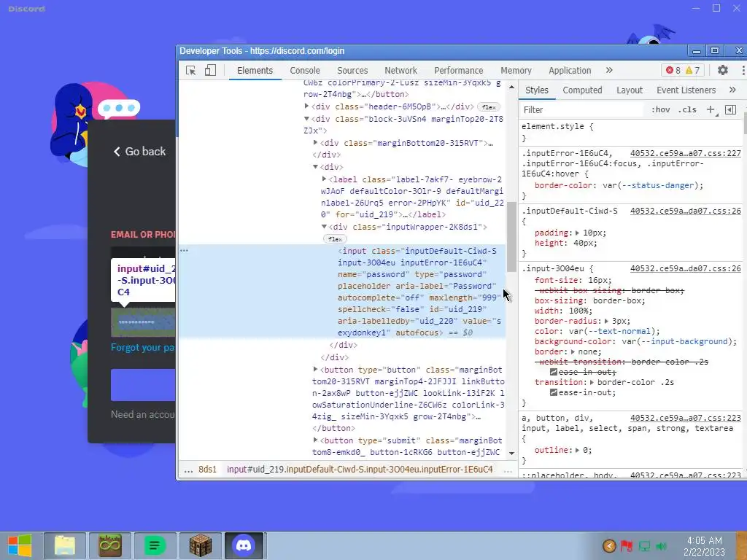Open css:26 source link for inputDefault-Ciwd-S
The height and width of the screenshot is (560, 747).
pyautogui.click(x=686, y=211)
